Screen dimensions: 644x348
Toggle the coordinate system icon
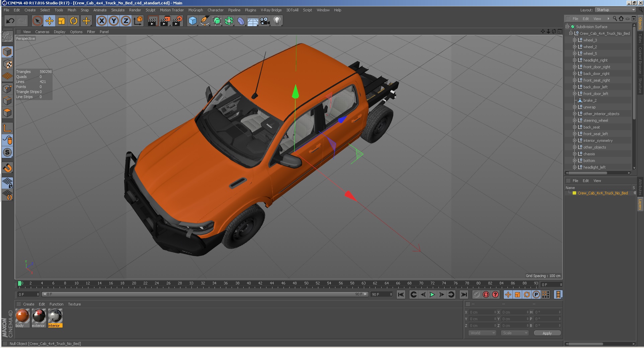(x=138, y=21)
